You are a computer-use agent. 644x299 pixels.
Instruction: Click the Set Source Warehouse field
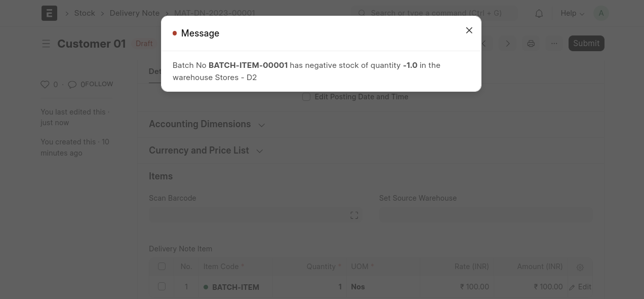pos(486,214)
